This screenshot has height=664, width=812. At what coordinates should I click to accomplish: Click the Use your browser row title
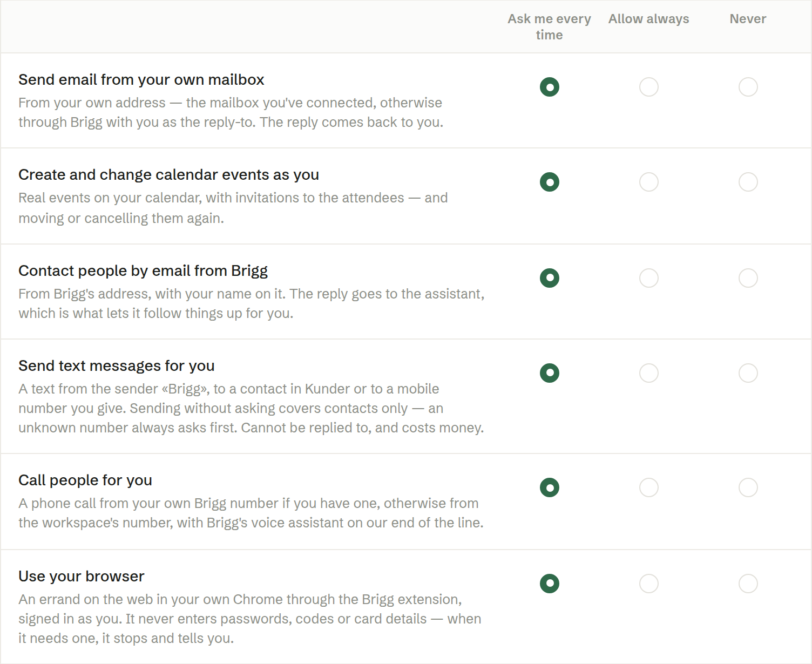tap(82, 577)
